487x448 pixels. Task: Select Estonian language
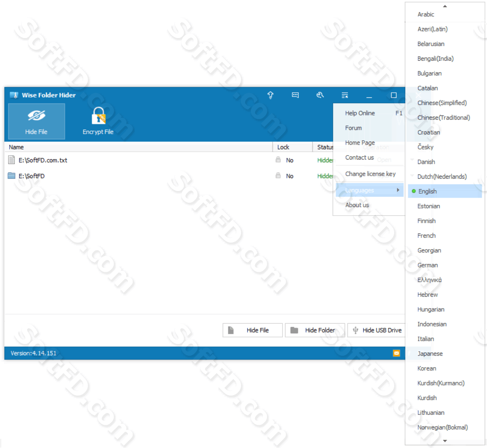point(445,206)
